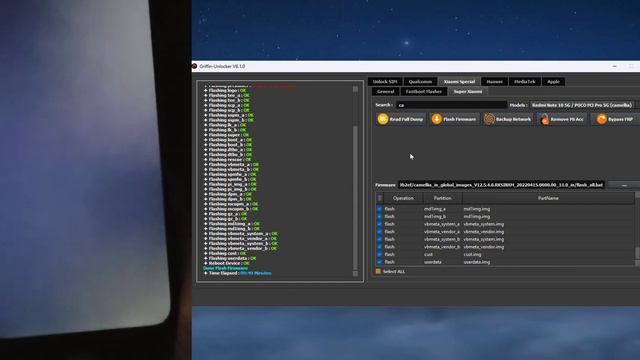
Task: Click the Read Full Dump yellow icon
Action: pyautogui.click(x=382, y=119)
